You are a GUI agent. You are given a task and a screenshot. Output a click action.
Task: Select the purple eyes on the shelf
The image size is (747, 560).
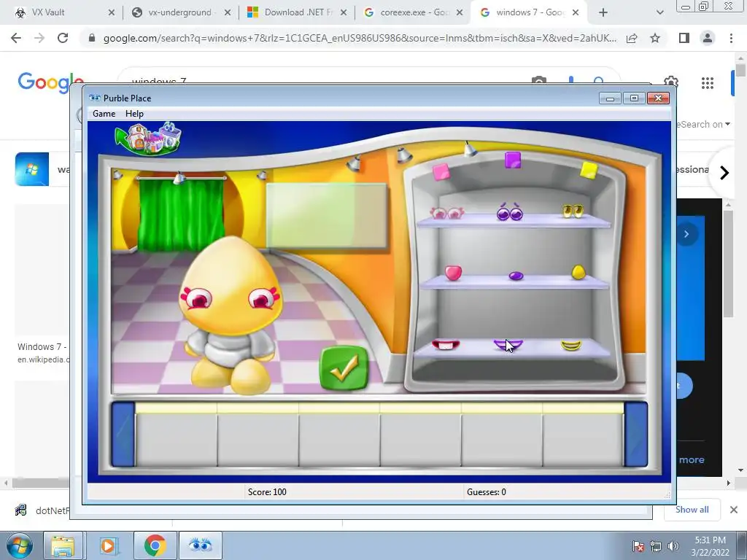click(510, 212)
